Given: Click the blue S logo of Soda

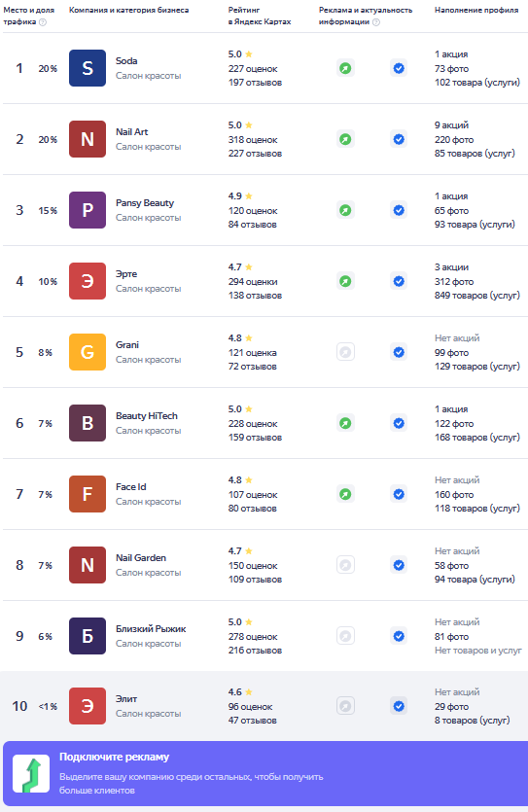Looking at the screenshot, I should (x=88, y=68).
